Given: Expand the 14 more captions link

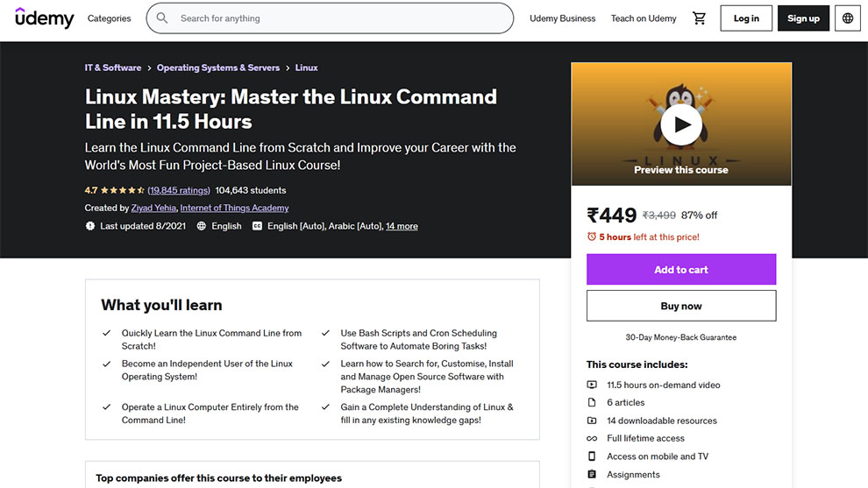Looking at the screenshot, I should 402,226.
